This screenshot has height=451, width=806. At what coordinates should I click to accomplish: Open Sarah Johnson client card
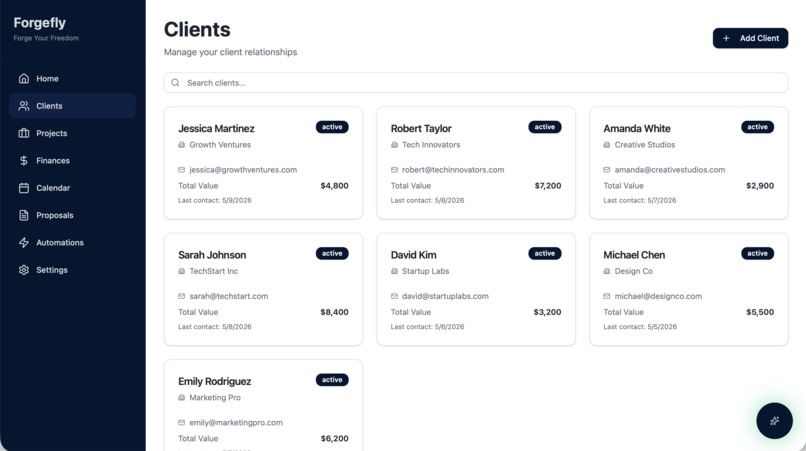263,290
